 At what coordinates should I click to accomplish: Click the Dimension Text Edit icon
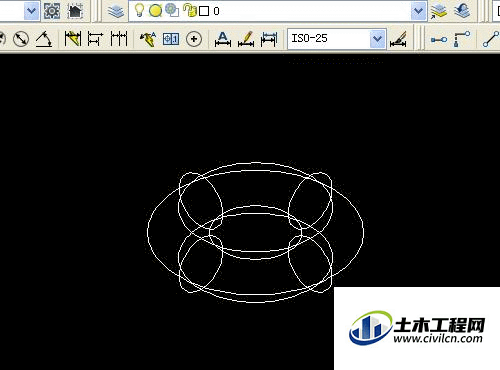[246, 39]
